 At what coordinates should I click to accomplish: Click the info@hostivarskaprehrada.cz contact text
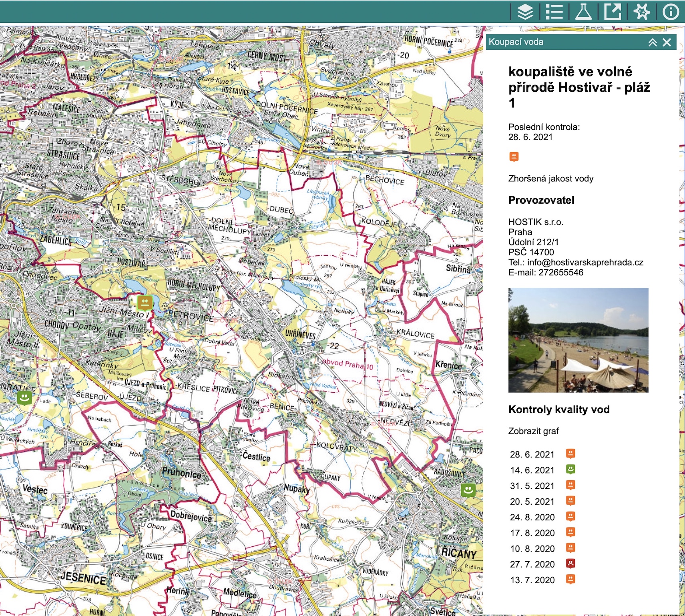click(x=585, y=262)
